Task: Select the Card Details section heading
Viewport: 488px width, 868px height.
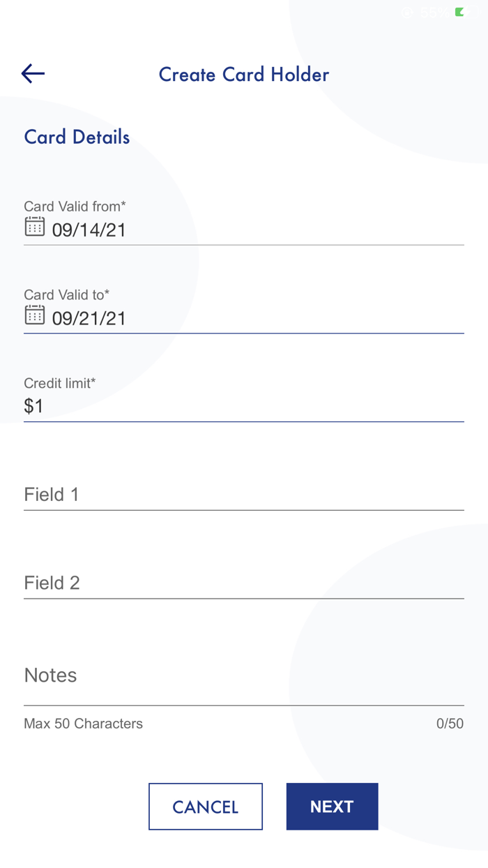Action: [77, 137]
